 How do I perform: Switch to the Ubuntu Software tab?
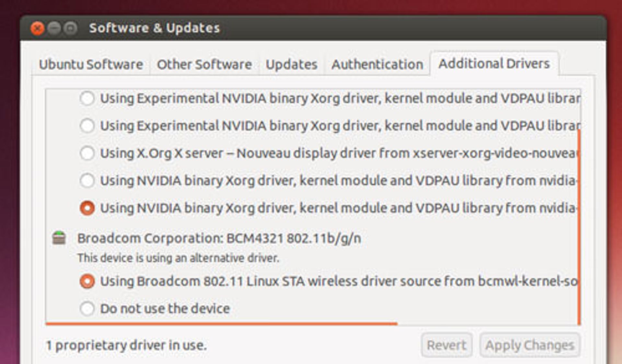coord(91,64)
